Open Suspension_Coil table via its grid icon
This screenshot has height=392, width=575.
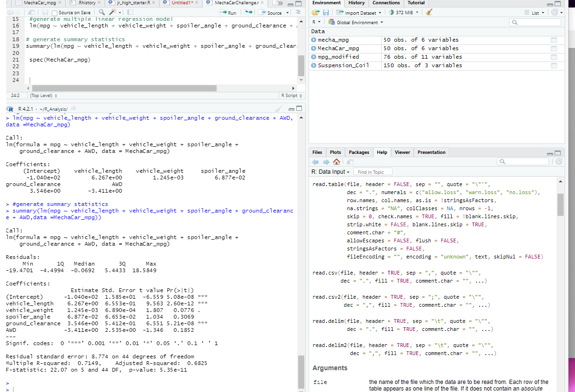tap(554, 65)
